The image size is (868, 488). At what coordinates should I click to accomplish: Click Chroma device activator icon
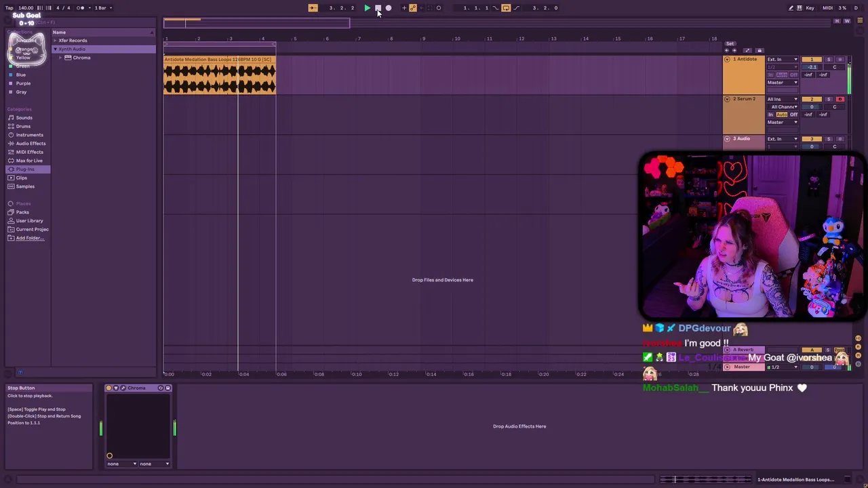point(108,388)
